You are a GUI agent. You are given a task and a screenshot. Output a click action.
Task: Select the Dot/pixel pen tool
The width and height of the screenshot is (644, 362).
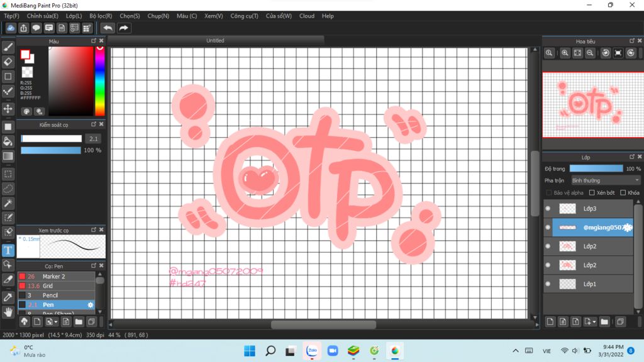tap(8, 91)
